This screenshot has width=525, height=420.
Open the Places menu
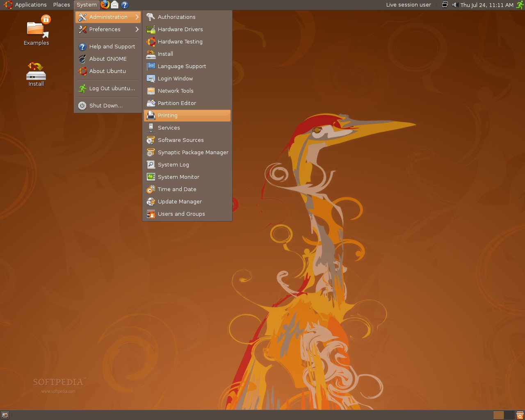tap(62, 5)
